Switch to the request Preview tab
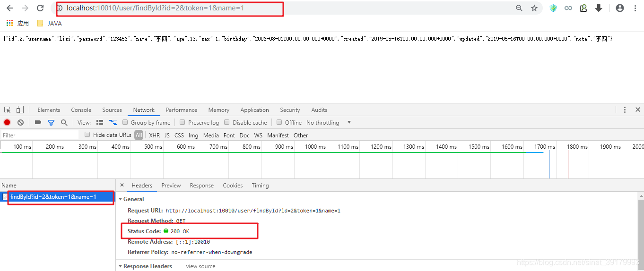The height and width of the screenshot is (271, 644). click(x=171, y=186)
